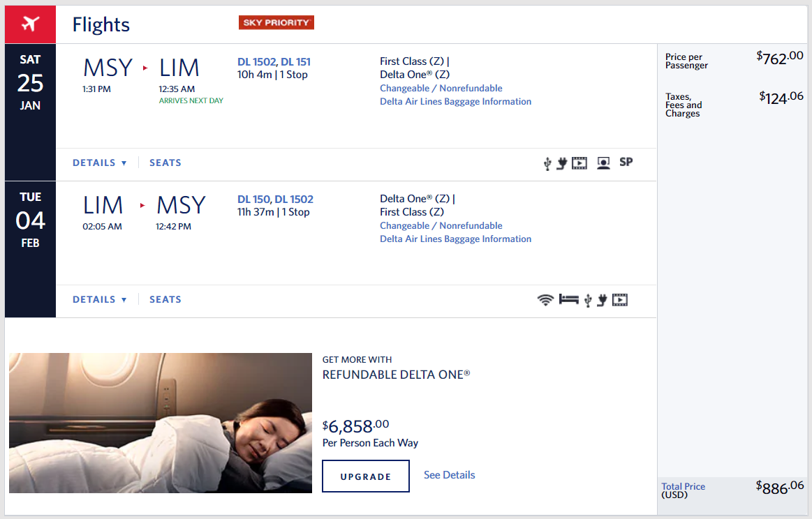Click REFUNDABLE DELTA ONE heading
Screen dimensions: 812x519
pyautogui.click(x=396, y=375)
